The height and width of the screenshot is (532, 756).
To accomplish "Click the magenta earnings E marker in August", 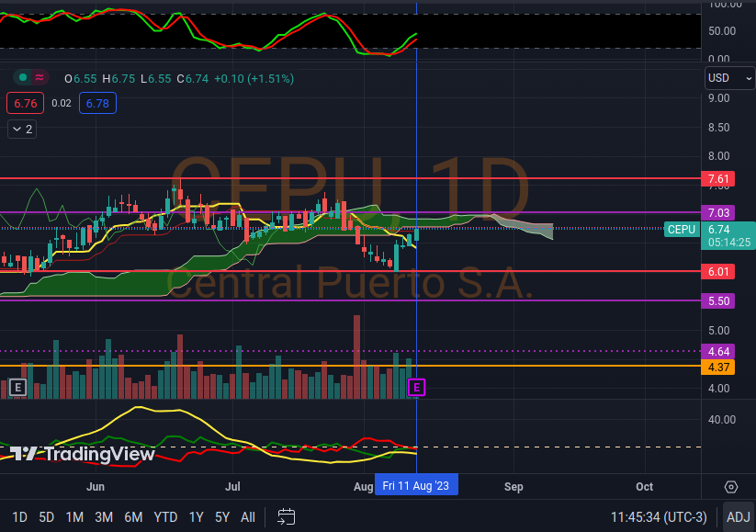I will click(x=416, y=388).
